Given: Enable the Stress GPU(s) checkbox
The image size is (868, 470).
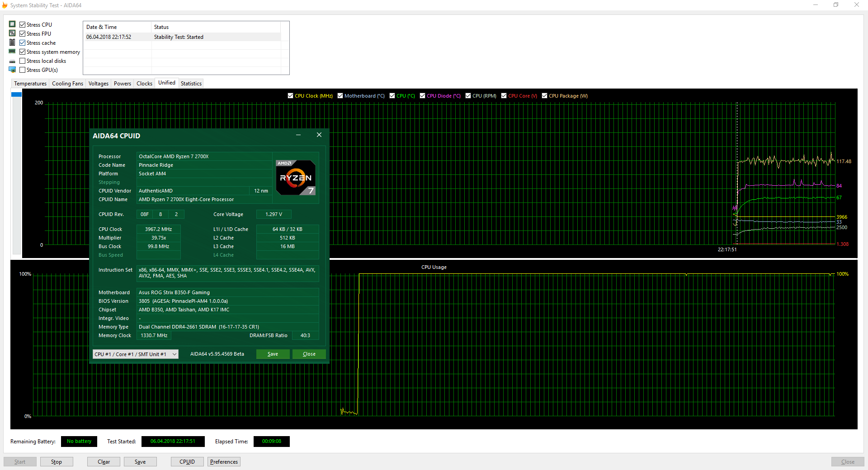Looking at the screenshot, I should point(22,70).
